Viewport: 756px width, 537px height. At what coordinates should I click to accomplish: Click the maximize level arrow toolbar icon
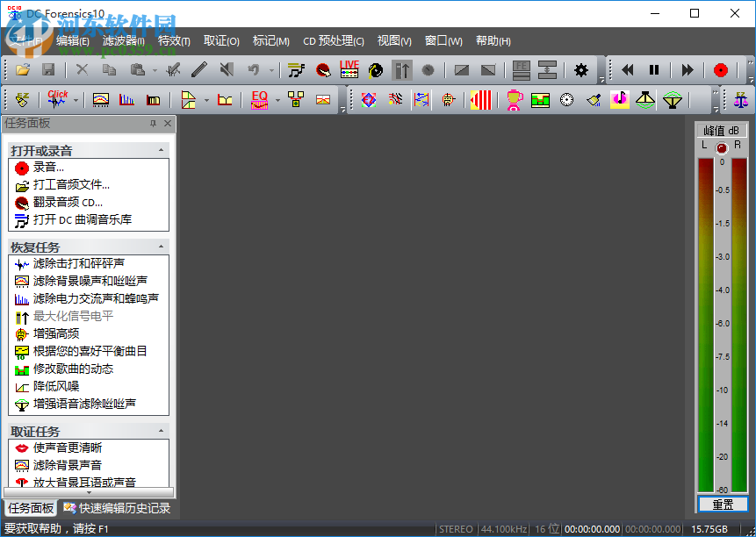[x=401, y=70]
